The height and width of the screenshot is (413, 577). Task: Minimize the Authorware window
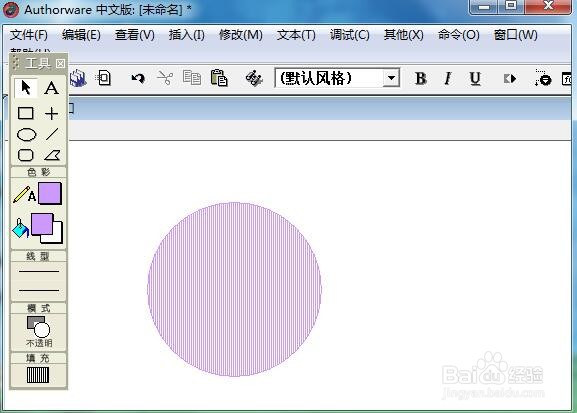pyautogui.click(x=484, y=6)
